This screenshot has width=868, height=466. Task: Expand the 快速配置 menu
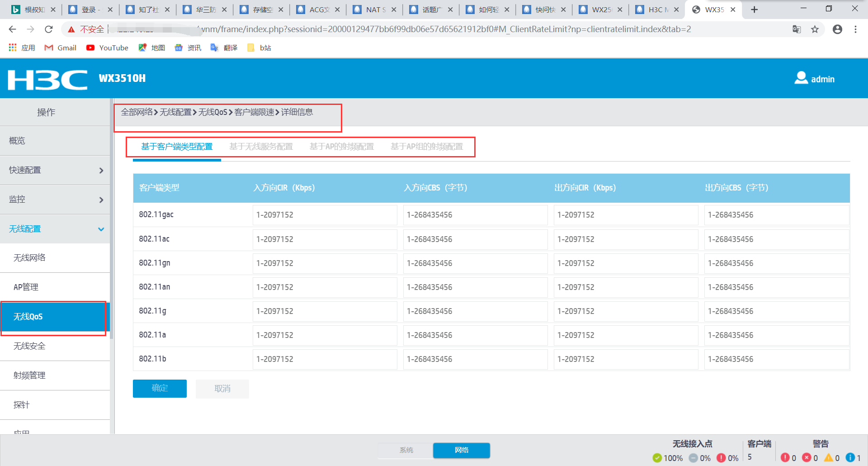[55, 170]
